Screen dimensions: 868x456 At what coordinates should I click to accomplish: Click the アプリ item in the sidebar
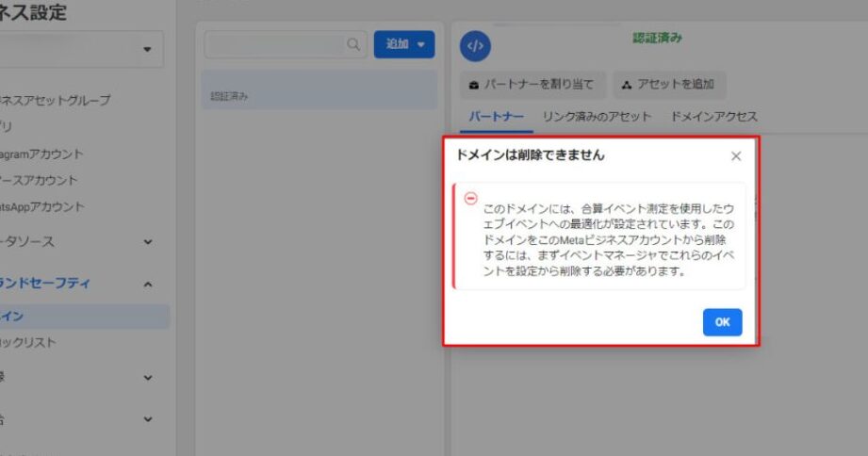(6, 127)
